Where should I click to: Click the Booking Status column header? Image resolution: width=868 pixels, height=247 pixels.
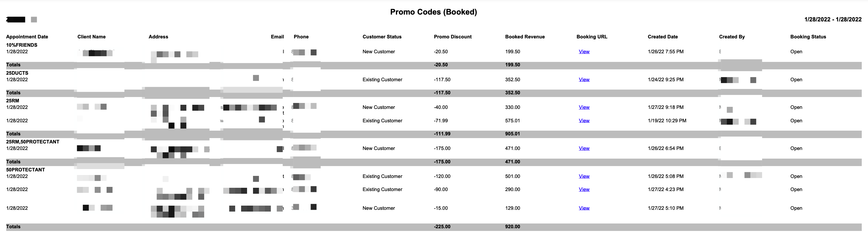tap(808, 37)
